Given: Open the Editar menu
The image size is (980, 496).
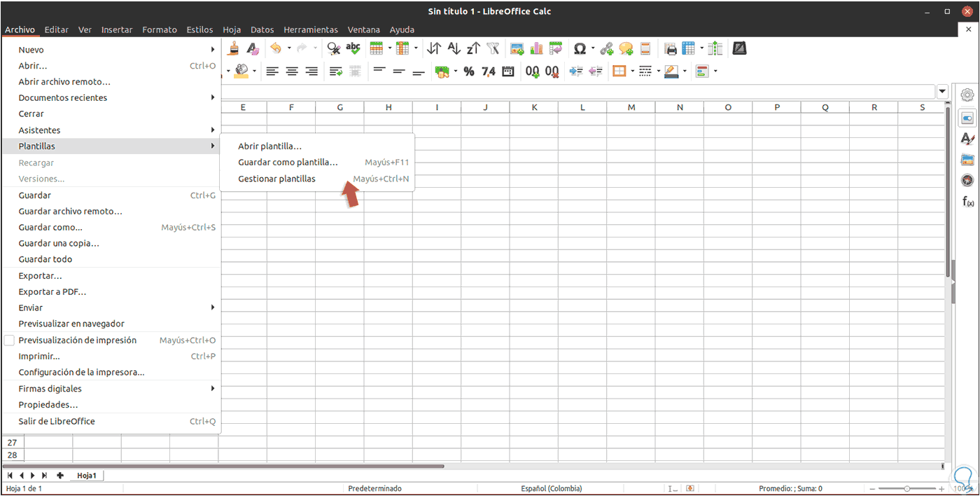Looking at the screenshot, I should [x=57, y=29].
